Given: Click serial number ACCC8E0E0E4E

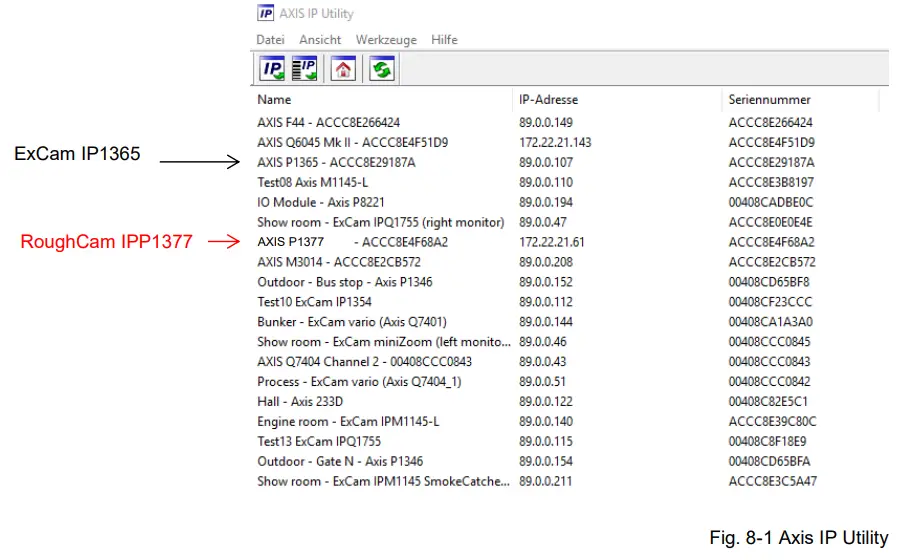Looking at the screenshot, I should point(771,222).
